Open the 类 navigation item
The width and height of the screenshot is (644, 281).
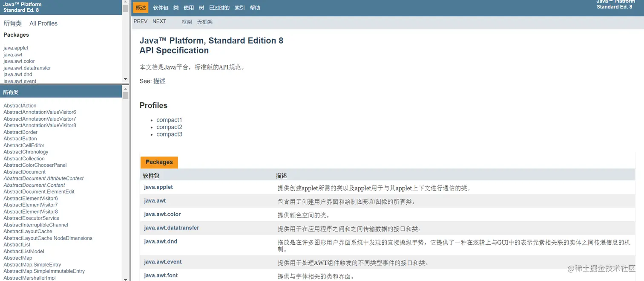[x=176, y=8]
